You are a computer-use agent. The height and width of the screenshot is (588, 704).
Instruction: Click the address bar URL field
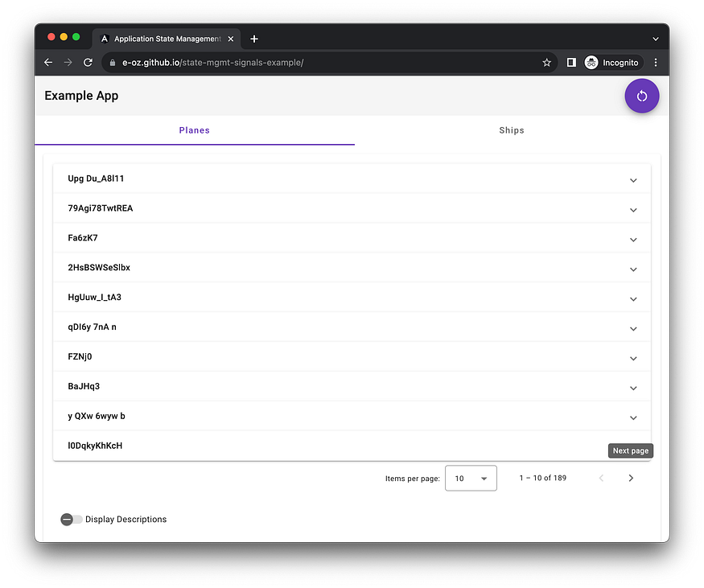[x=330, y=63]
